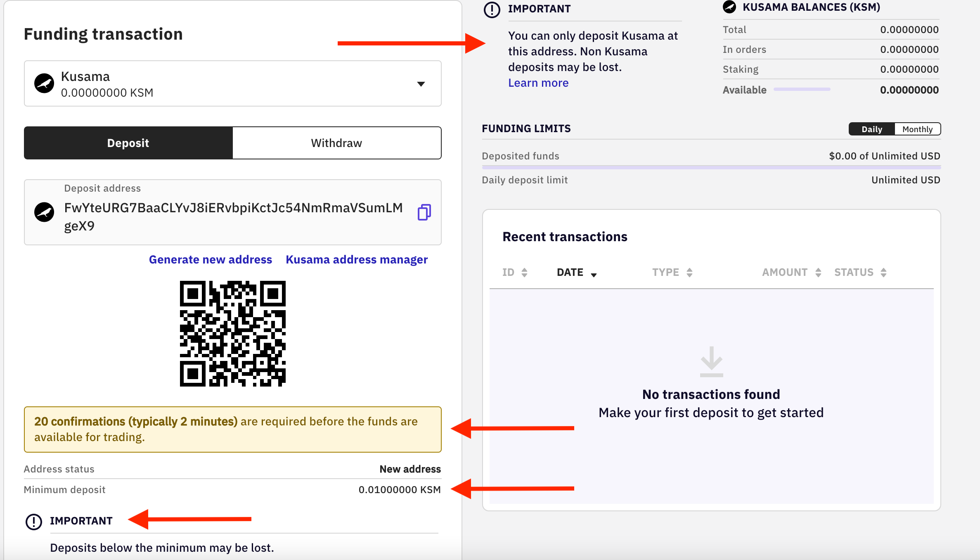This screenshot has height=560, width=980.
Task: Switch to the Deposit tab
Action: coord(128,143)
